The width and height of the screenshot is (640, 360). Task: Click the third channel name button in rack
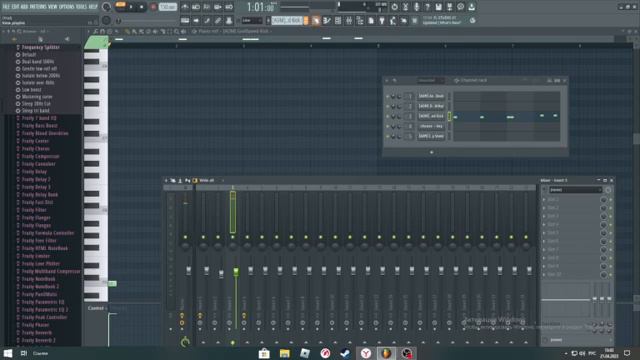pos(431,116)
